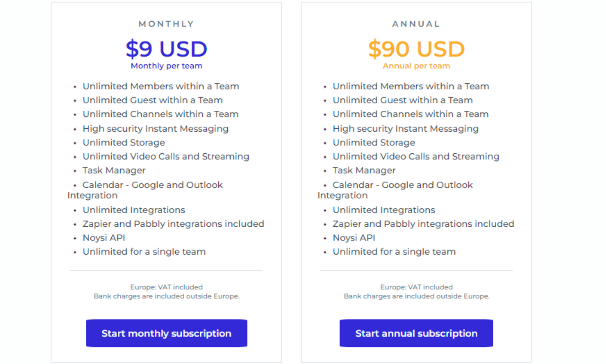Click 'Unlimited Storage' in the monthly plan
The image size is (606, 364).
coord(124,142)
